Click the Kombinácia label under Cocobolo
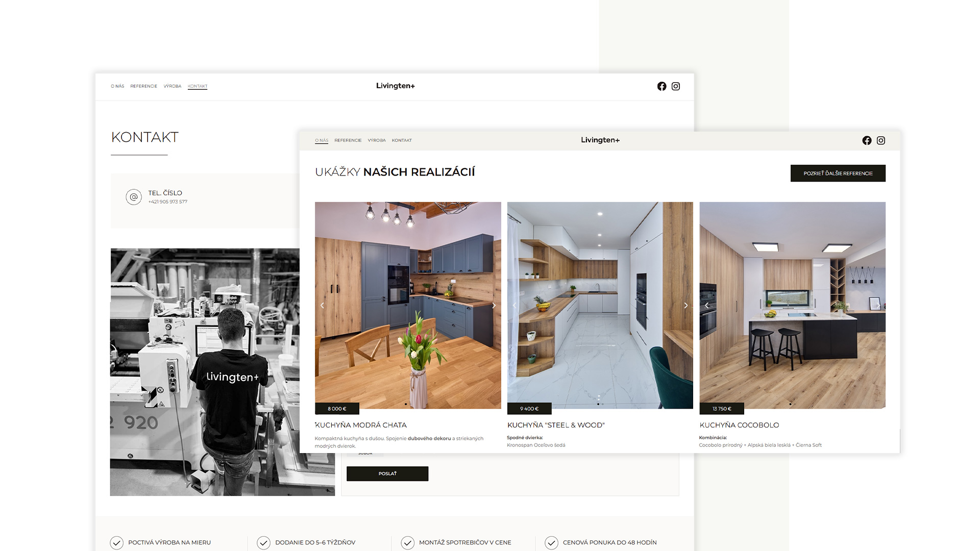Screen dimensions: 980x551 (x=713, y=438)
